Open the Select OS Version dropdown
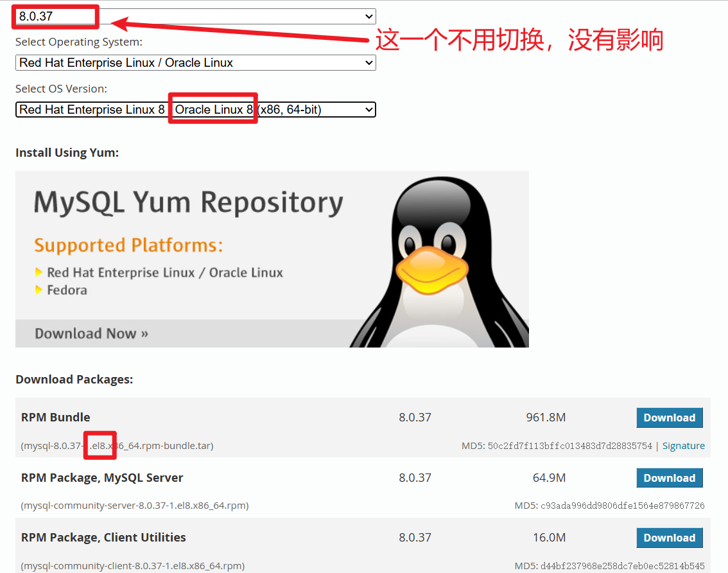This screenshot has width=728, height=573. pyautogui.click(x=195, y=110)
